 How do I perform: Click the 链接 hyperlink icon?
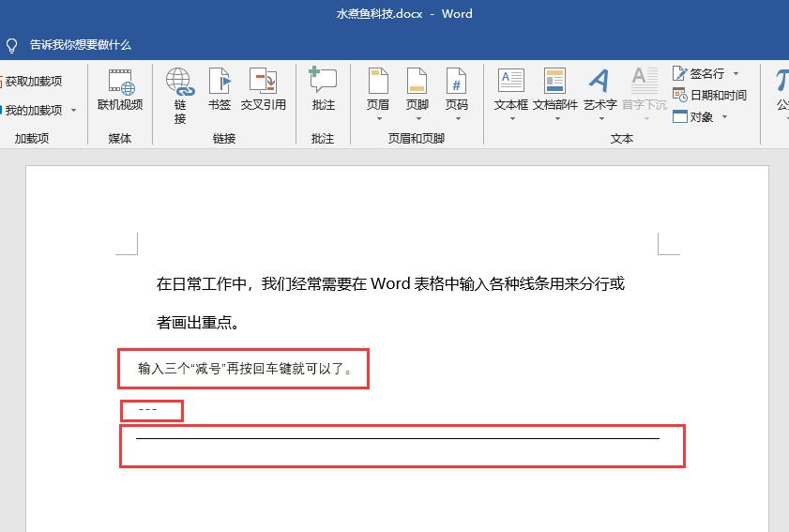pyautogui.click(x=180, y=82)
